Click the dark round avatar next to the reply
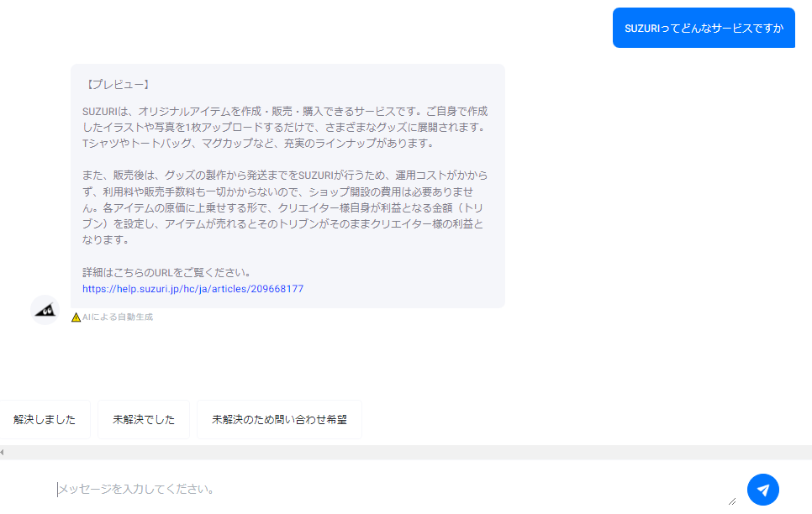Viewport: 812px width, 514px height. coord(45,311)
